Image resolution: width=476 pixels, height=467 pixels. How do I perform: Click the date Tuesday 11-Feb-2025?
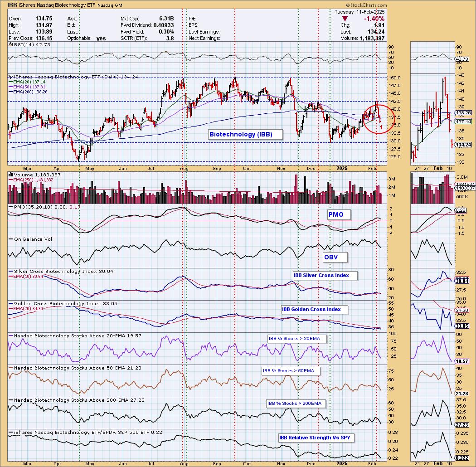(x=359, y=12)
